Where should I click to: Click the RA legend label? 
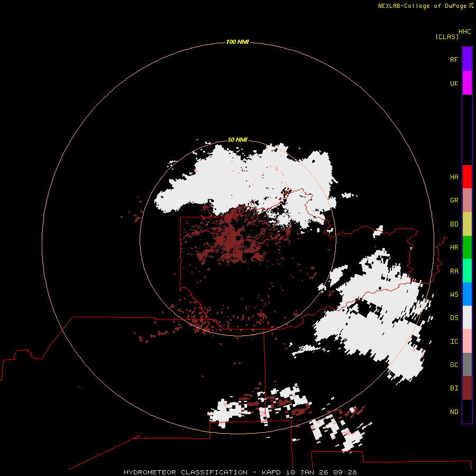click(454, 271)
